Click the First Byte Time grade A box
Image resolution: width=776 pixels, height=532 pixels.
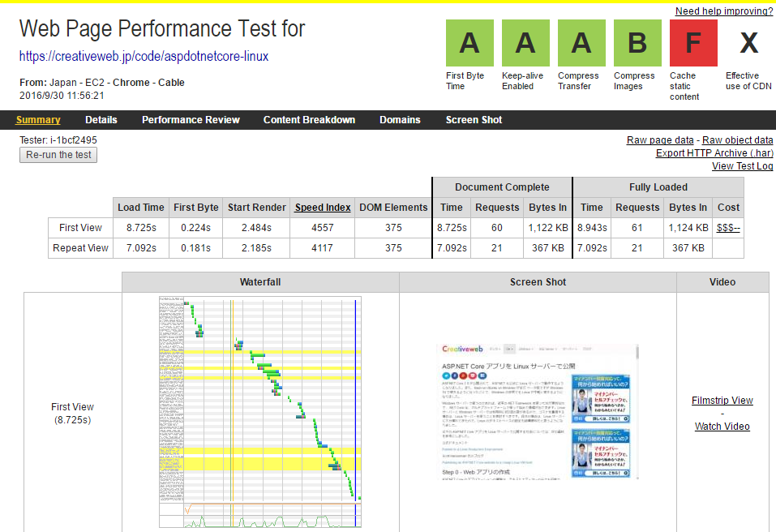(x=469, y=43)
